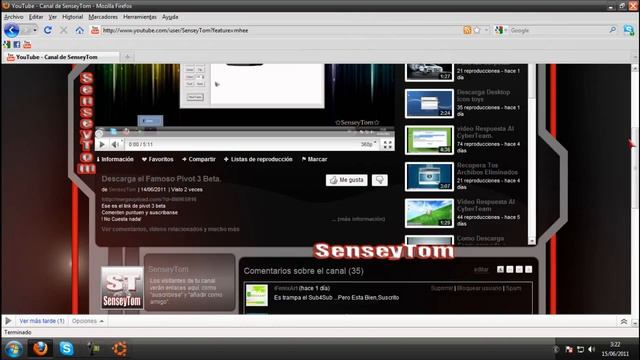Click Bloquear usuario on the comment
This screenshot has width=640, height=360.
(x=479, y=288)
